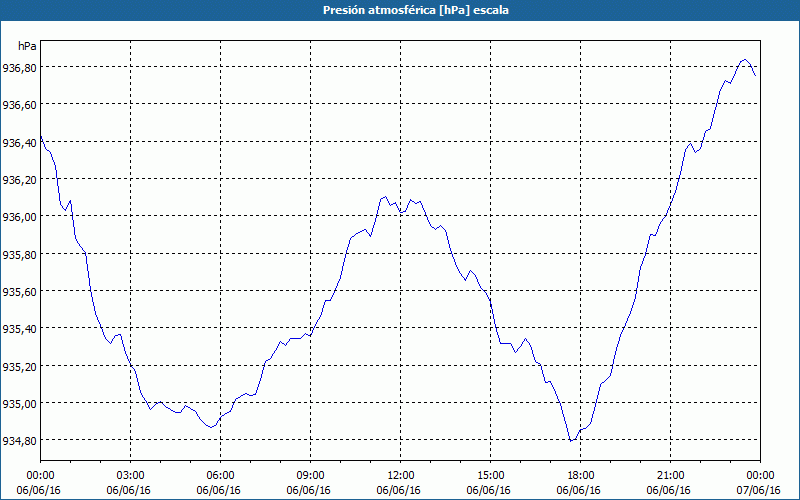The height and width of the screenshot is (500, 800).
Task: Click the midday pressure peak before 12:00
Action: (385, 196)
